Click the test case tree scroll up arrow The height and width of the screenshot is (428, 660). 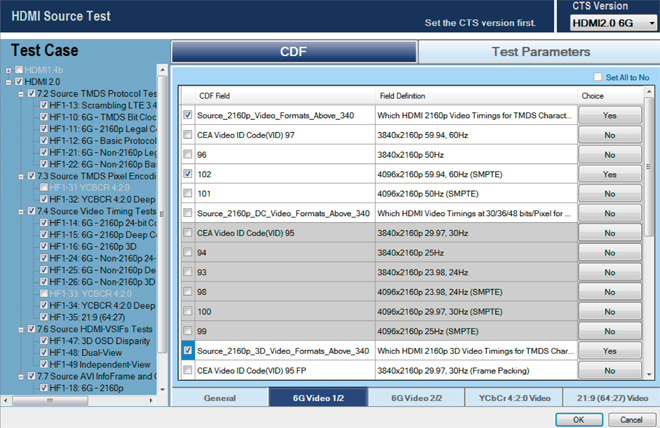tap(162, 70)
